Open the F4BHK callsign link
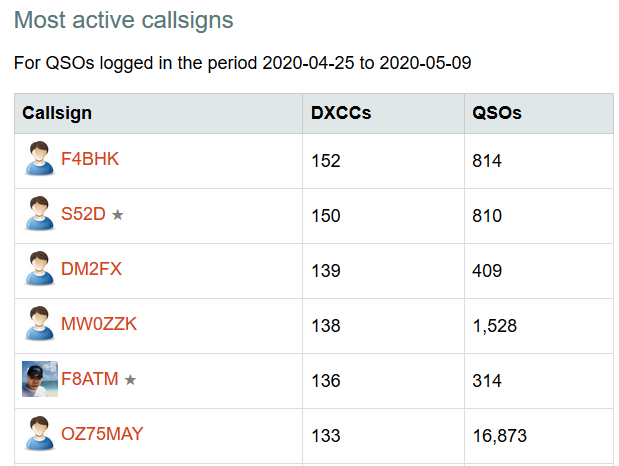 (90, 159)
